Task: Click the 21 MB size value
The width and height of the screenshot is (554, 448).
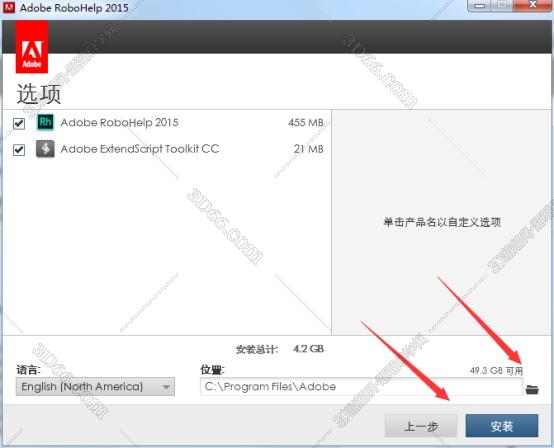Action: (308, 149)
